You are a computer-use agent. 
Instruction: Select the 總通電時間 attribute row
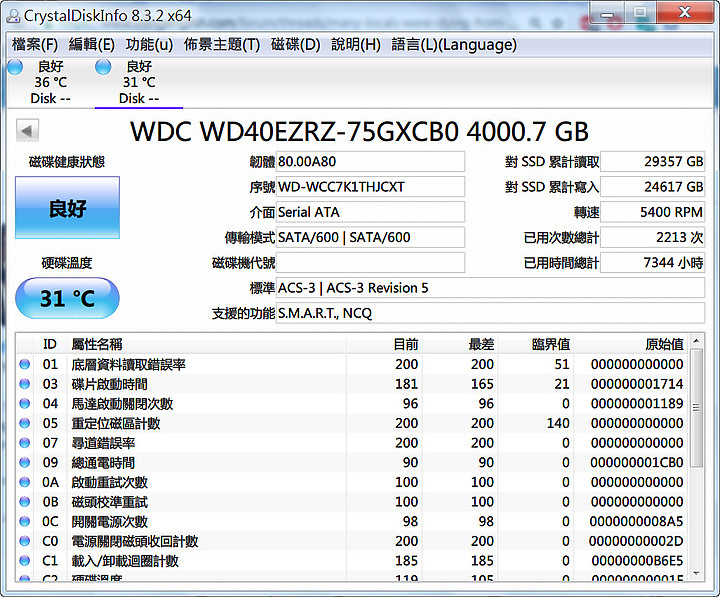(352, 462)
